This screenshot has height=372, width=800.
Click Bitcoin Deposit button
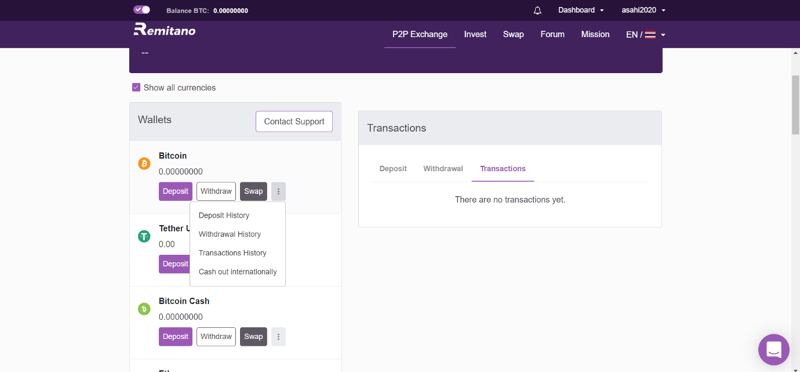click(176, 191)
